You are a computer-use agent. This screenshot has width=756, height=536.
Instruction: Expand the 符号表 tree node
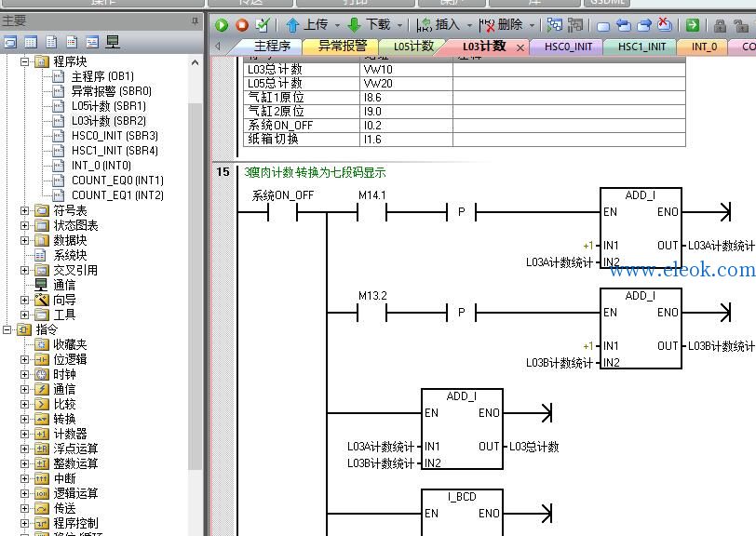(x=24, y=210)
